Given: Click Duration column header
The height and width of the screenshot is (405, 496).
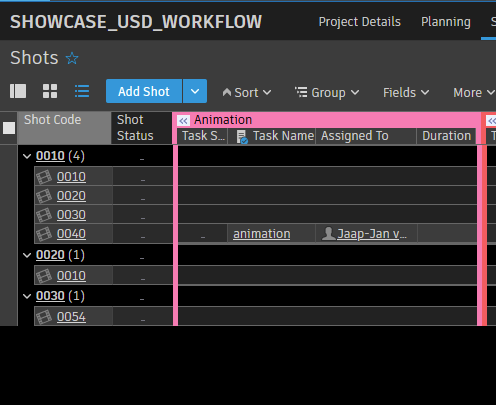Looking at the screenshot, I should pyautogui.click(x=446, y=136).
